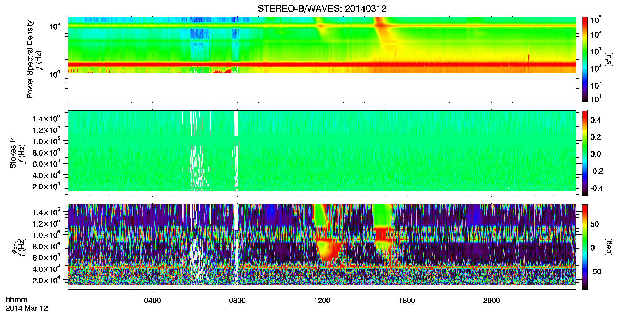The width and height of the screenshot is (644, 332).
Task: Click the Power Spectral Density axis label
Action: click(29, 59)
